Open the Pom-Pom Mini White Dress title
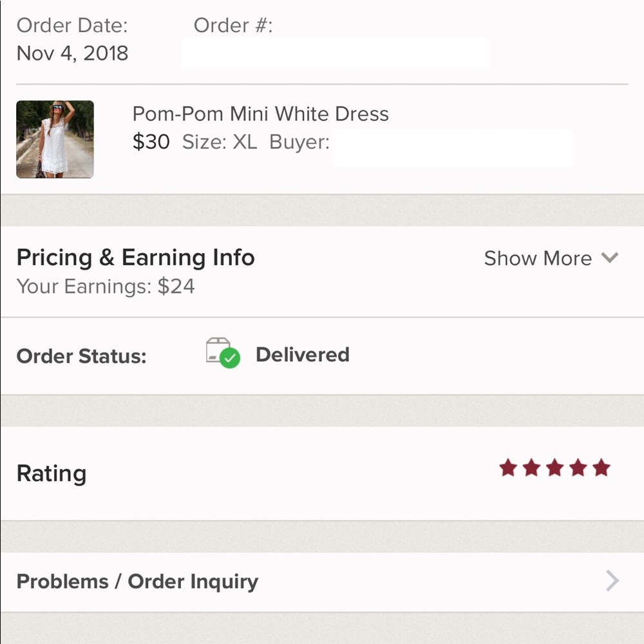The width and height of the screenshot is (644, 644). [x=260, y=114]
